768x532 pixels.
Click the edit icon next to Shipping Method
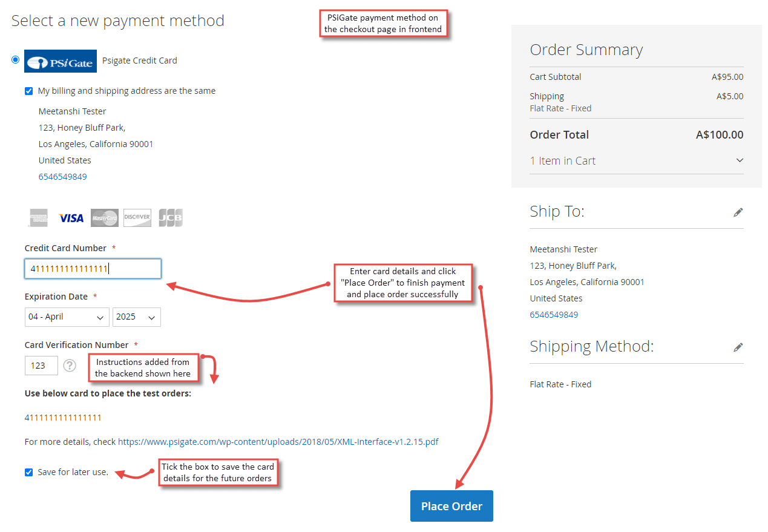coord(738,346)
